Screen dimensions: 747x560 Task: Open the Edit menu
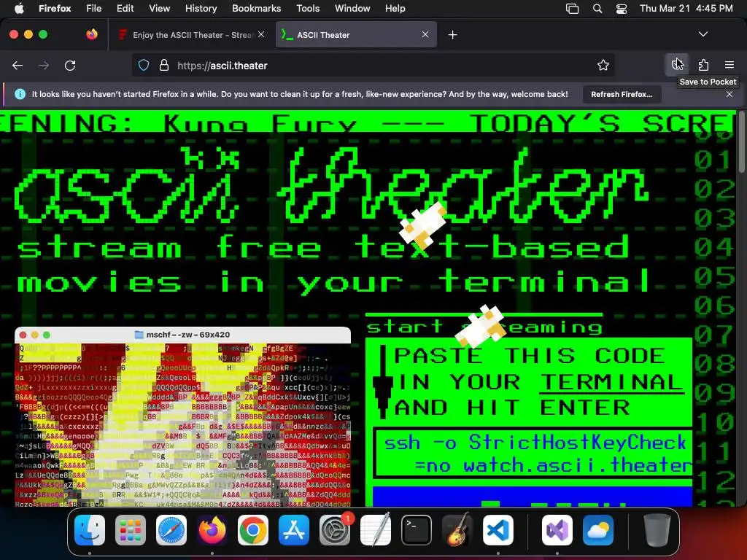click(x=125, y=8)
